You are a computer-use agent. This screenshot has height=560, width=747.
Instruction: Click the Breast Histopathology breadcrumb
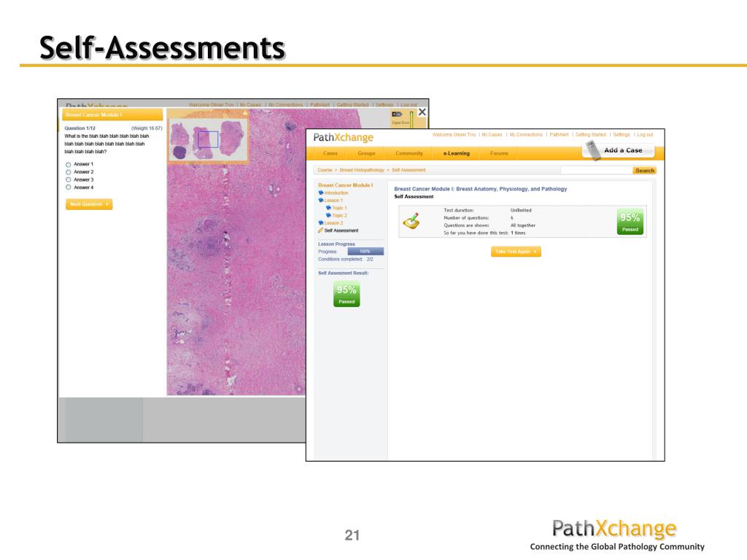tap(362, 170)
